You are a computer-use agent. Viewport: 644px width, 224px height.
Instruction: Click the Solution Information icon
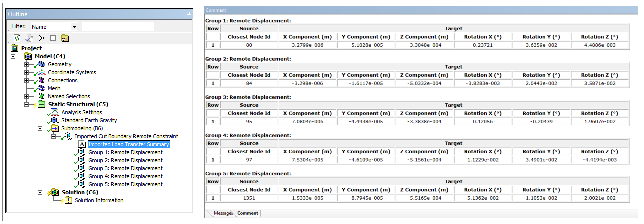pyautogui.click(x=68, y=200)
